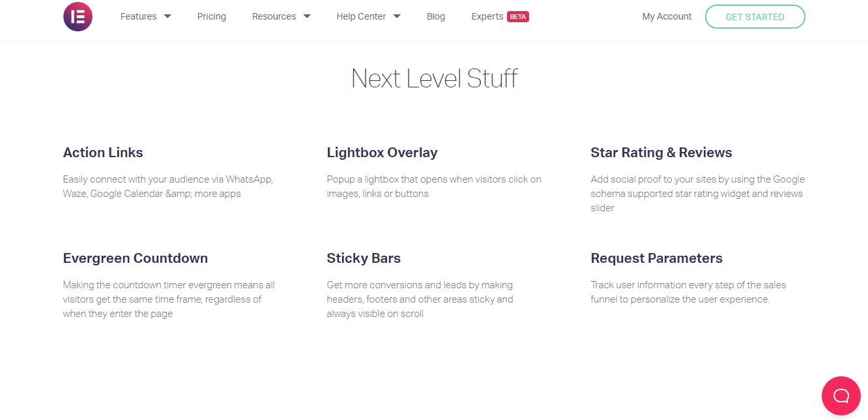This screenshot has height=420, width=868.
Task: Click the Lightbox Overlay title
Action: (382, 153)
